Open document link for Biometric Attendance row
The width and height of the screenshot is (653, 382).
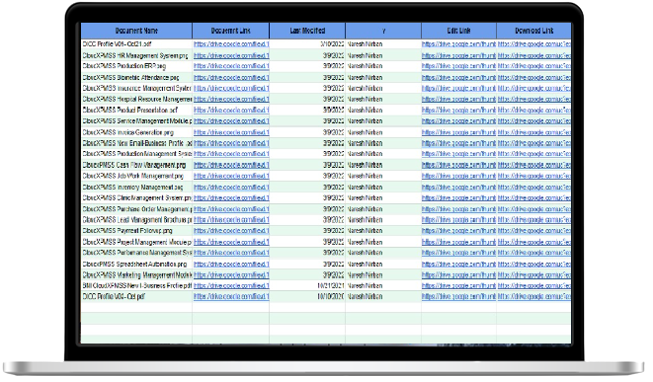231,77
